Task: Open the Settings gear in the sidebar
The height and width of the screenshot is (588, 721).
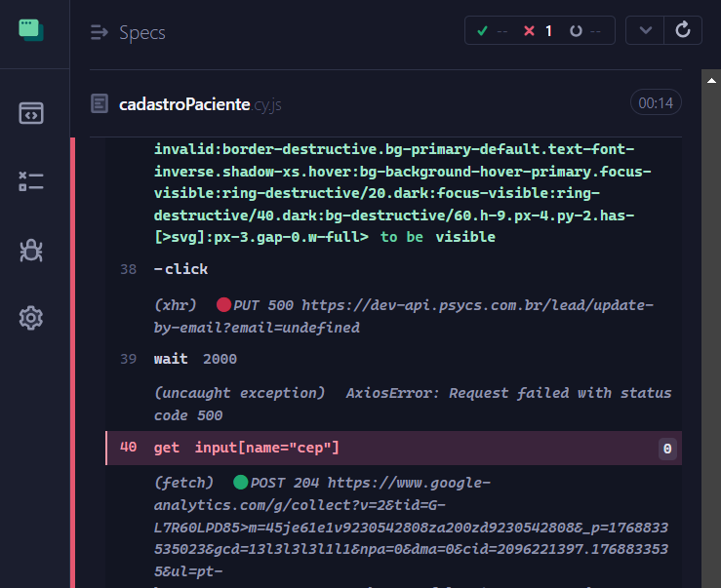Action: (x=31, y=317)
